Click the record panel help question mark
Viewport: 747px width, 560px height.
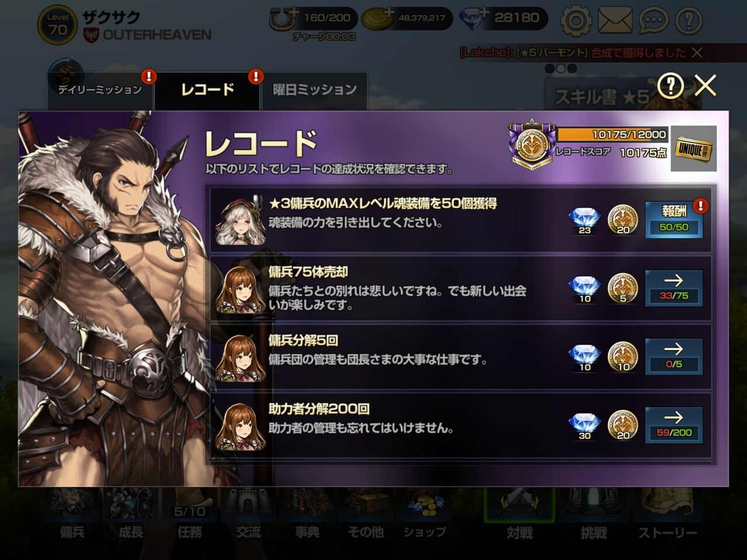[671, 86]
